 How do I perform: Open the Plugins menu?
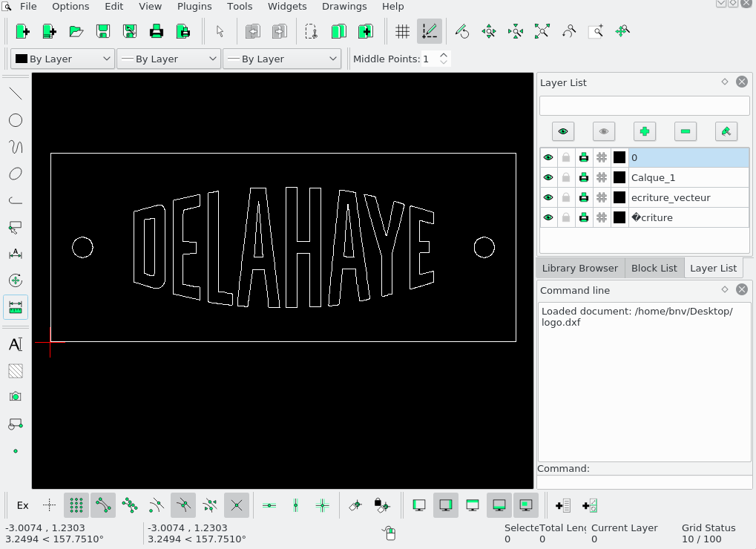[194, 6]
